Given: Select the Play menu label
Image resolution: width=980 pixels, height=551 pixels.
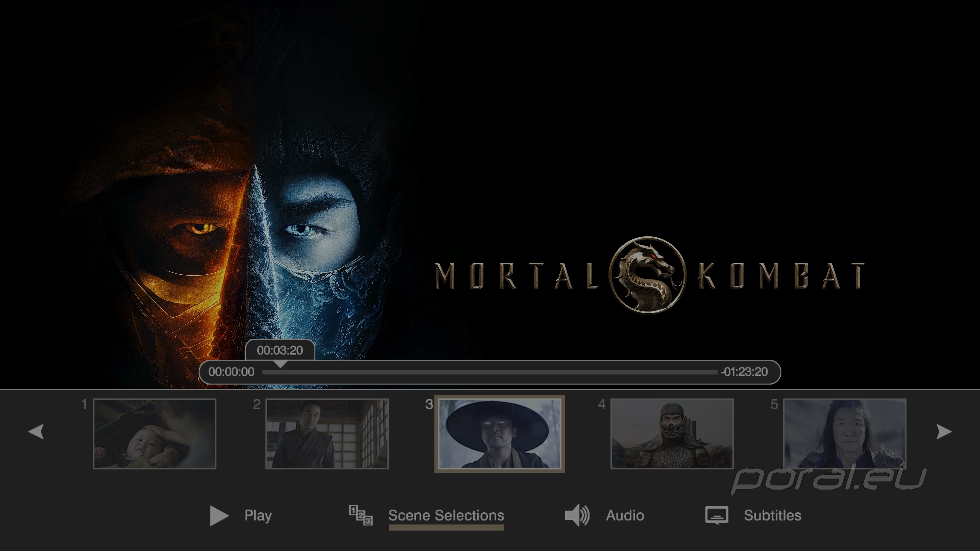Looking at the screenshot, I should [258, 516].
